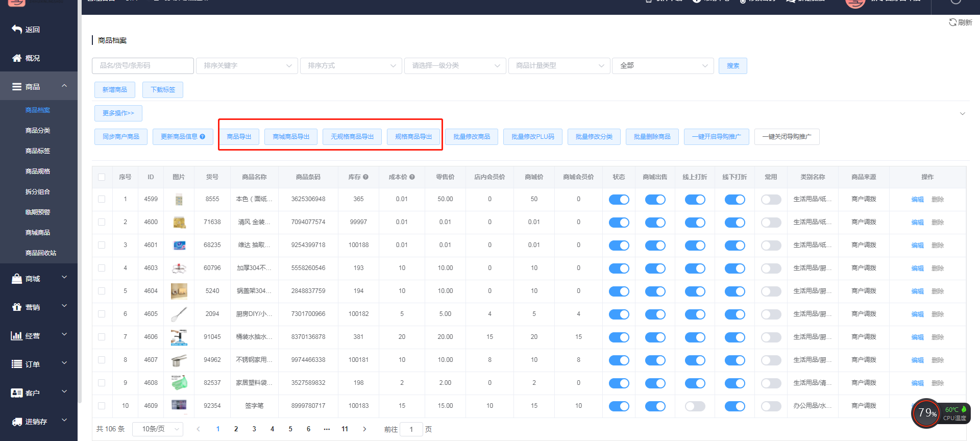This screenshot has width=980, height=441.
Task: Click help icon beside 库存 column header
Action: pyautogui.click(x=365, y=177)
